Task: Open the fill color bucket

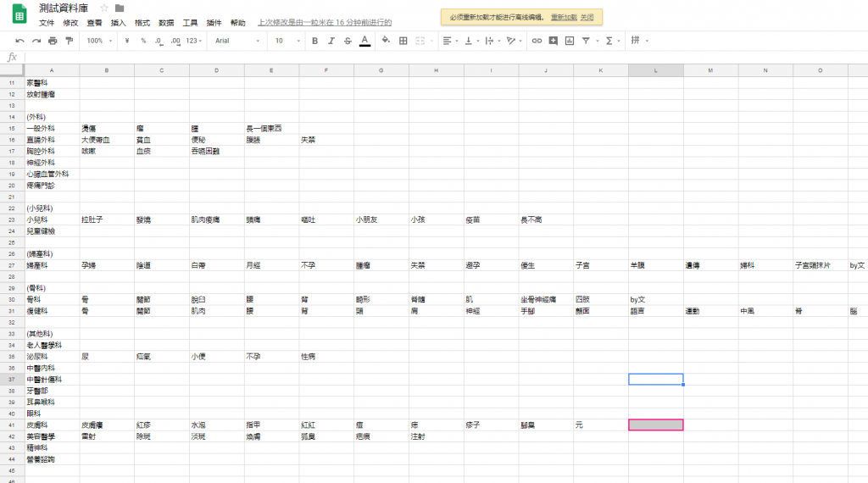Action: point(386,41)
